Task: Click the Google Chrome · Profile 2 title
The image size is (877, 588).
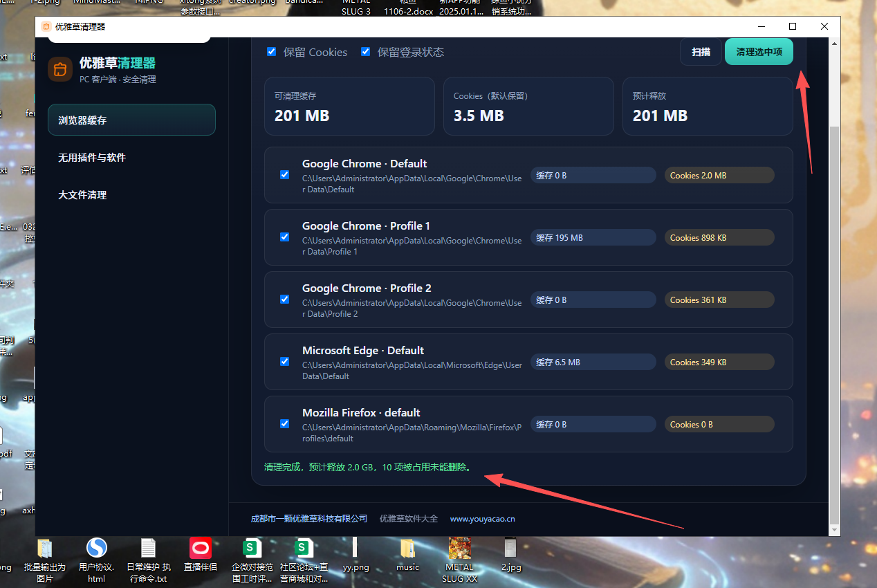Action: pos(367,288)
